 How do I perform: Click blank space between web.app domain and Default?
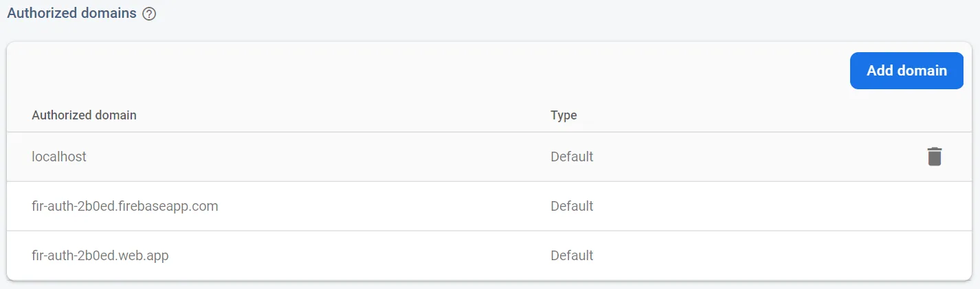(357, 255)
